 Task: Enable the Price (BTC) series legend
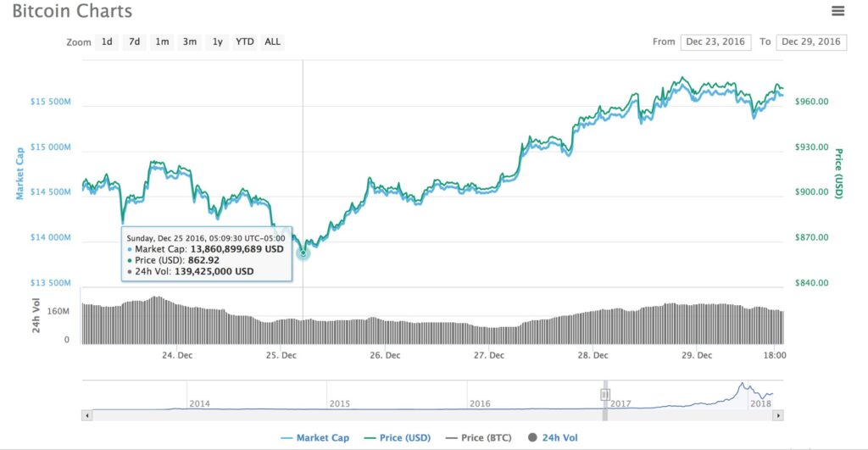pos(479,438)
